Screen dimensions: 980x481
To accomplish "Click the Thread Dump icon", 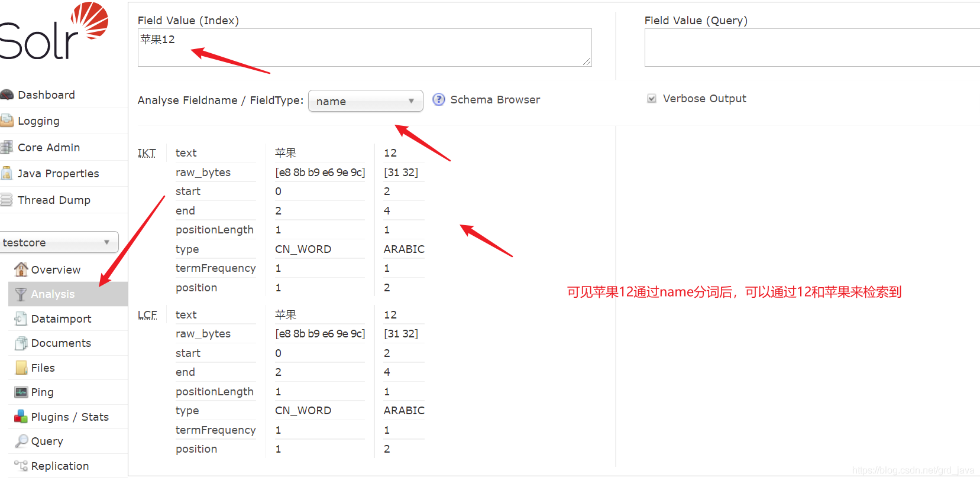I will pyautogui.click(x=7, y=200).
